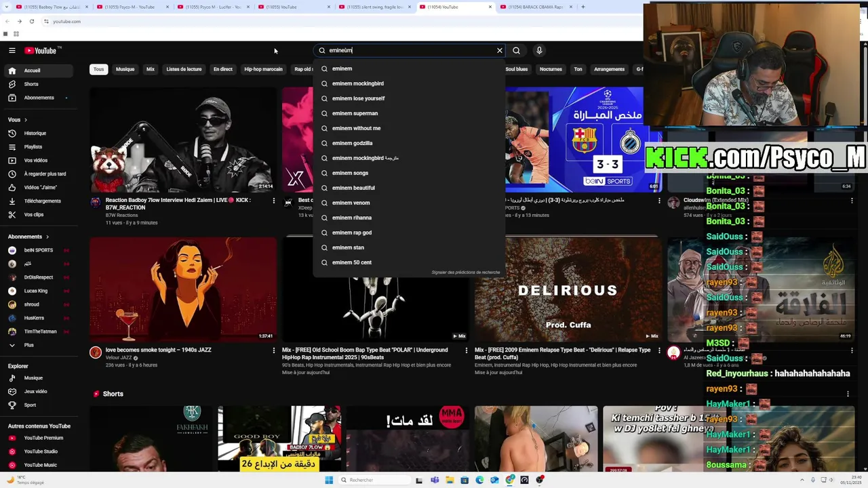Image resolution: width=868 pixels, height=488 pixels.
Task: Open options menu for Reaction Badboy 7low video
Action: click(x=274, y=201)
